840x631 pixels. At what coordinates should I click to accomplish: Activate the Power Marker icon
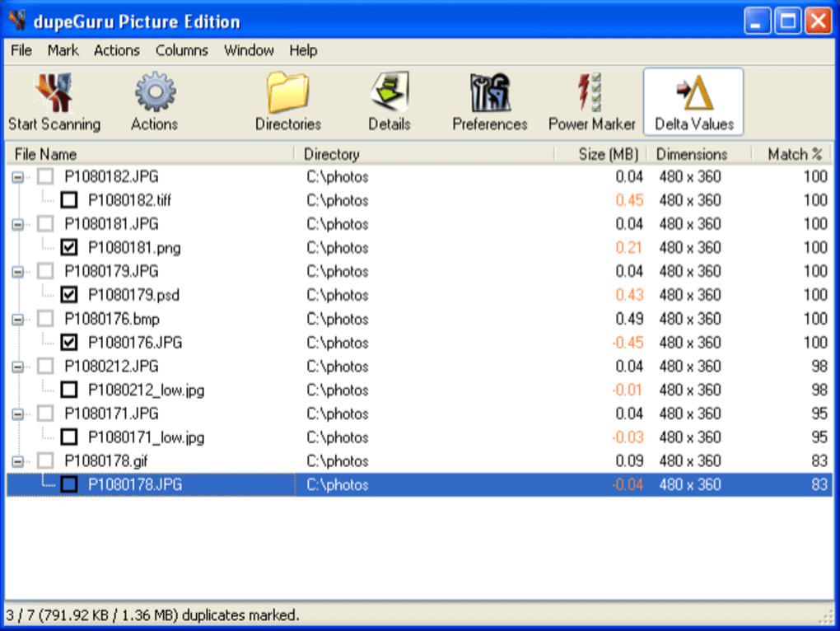tap(591, 93)
